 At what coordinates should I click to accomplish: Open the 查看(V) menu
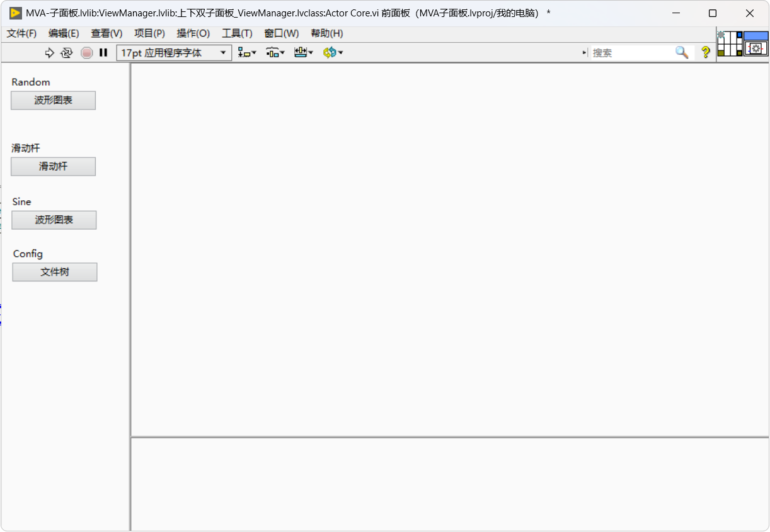click(106, 33)
